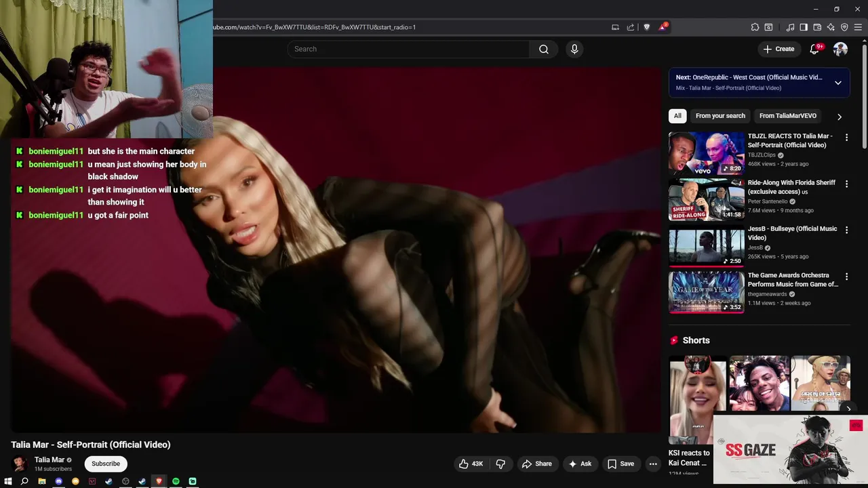Open Peter Santenello channel link
Image resolution: width=868 pixels, height=488 pixels.
pos(768,201)
